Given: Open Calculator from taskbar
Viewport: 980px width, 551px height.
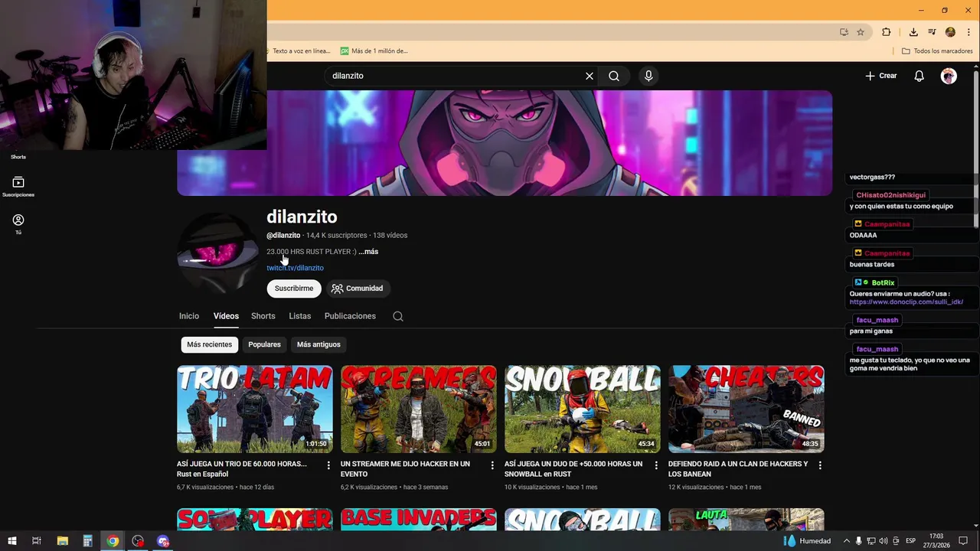Looking at the screenshot, I should click(x=87, y=541).
